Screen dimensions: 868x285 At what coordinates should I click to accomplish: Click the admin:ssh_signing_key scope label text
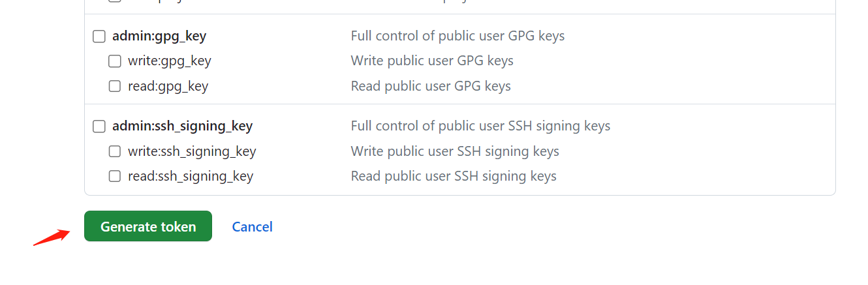[182, 126]
